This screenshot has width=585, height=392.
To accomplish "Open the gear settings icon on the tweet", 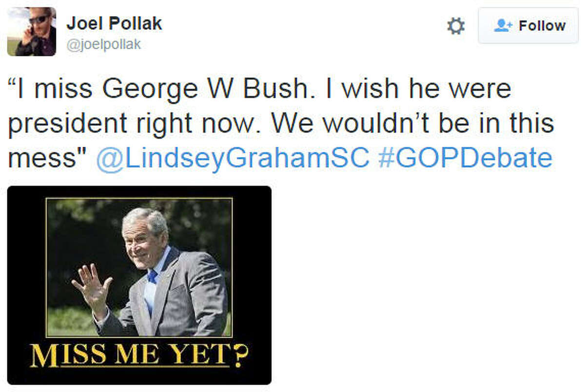I will (x=456, y=26).
